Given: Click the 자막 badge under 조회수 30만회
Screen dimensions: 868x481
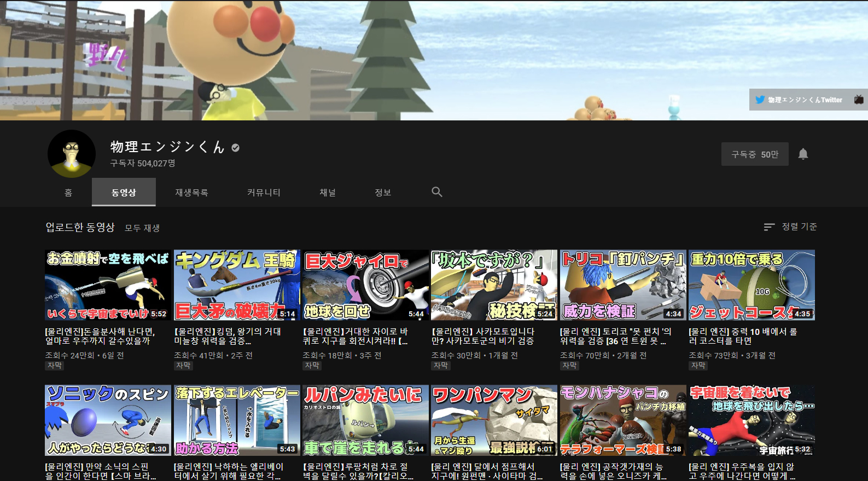Looking at the screenshot, I should (x=441, y=365).
